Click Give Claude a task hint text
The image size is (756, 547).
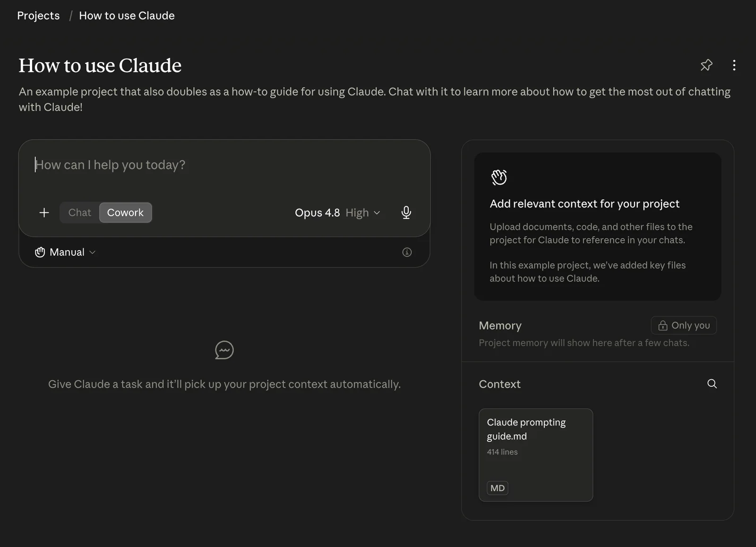pos(224,384)
